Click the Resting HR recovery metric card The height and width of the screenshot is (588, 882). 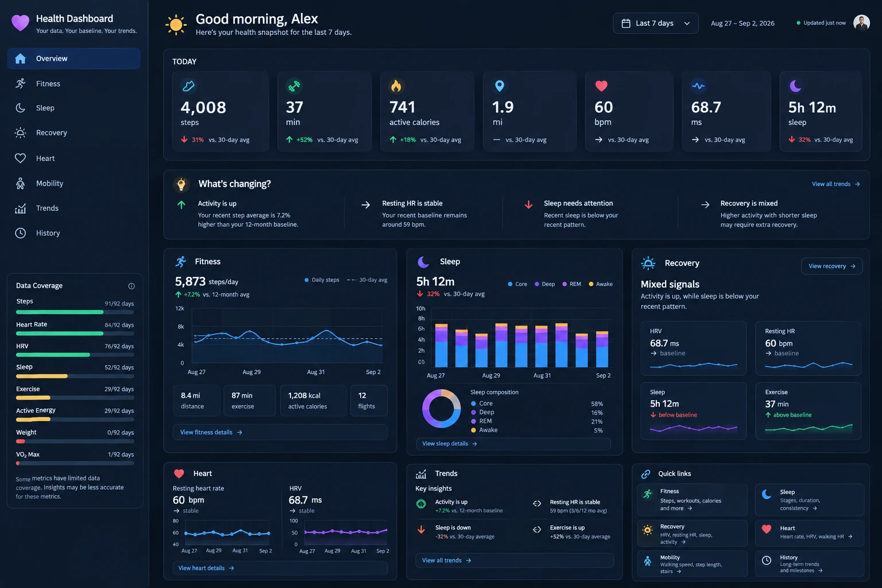(808, 349)
